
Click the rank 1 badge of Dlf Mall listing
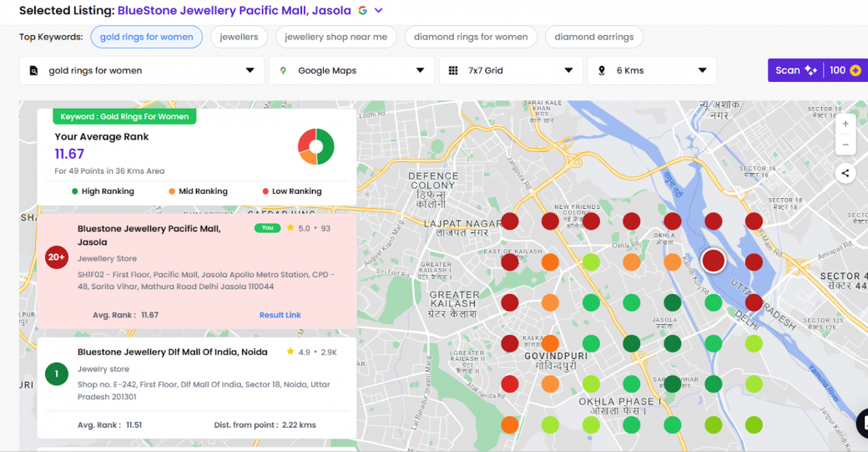point(57,374)
